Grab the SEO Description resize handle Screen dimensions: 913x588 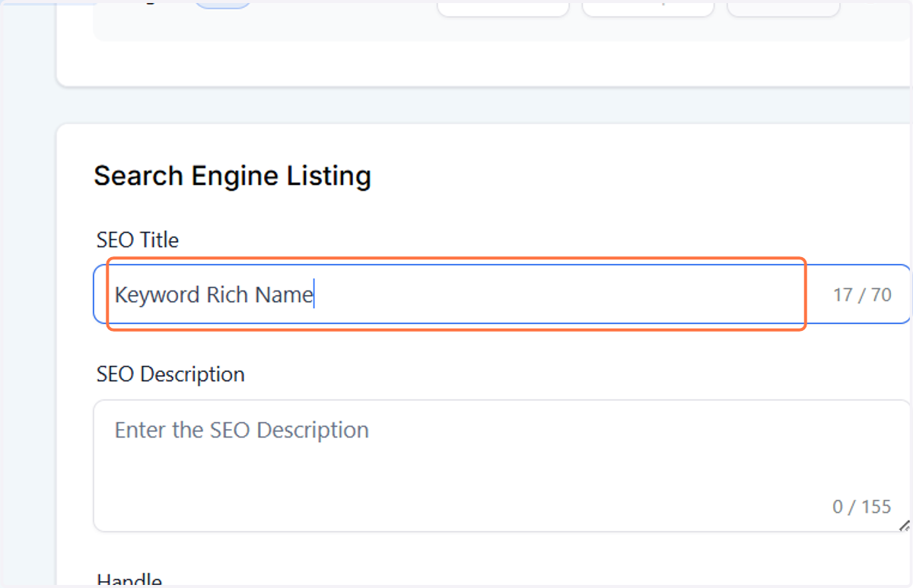(904, 525)
